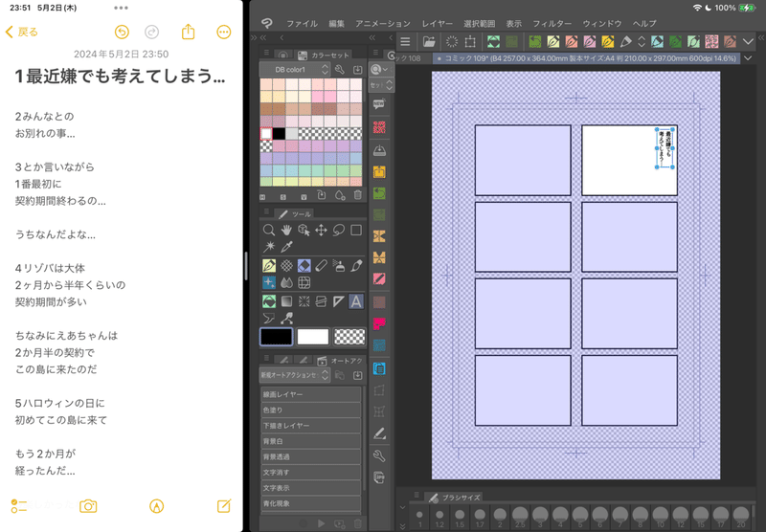Open the フィルター menu
766x532 pixels.
point(552,23)
